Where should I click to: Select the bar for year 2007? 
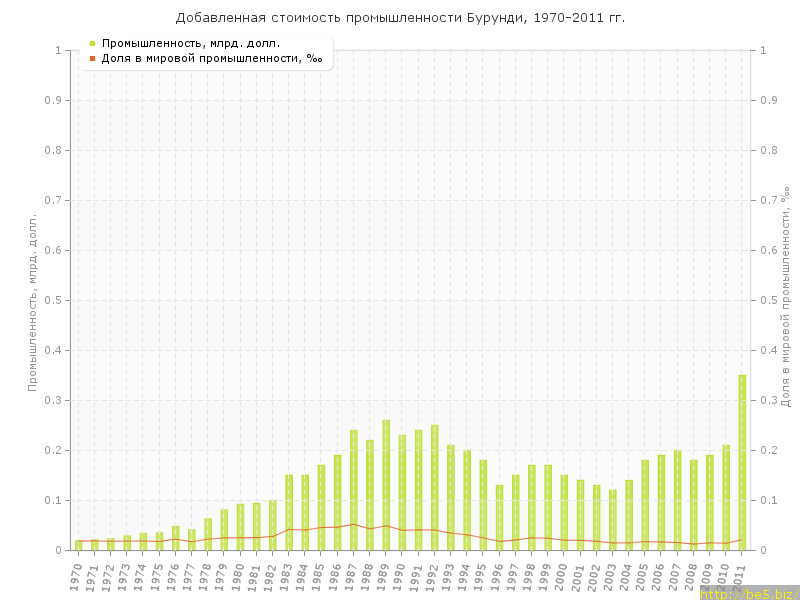coord(677,500)
